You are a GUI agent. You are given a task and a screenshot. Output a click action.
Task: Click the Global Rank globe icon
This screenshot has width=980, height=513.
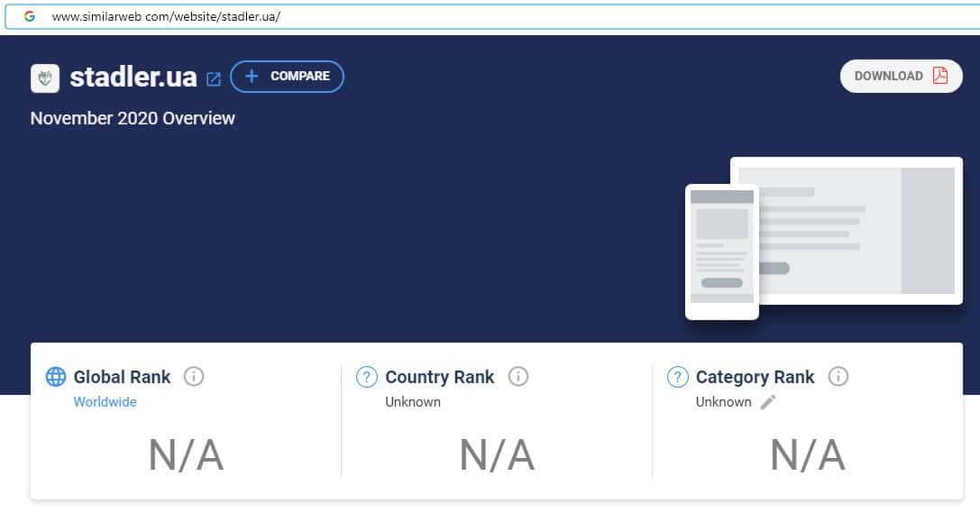tap(56, 377)
